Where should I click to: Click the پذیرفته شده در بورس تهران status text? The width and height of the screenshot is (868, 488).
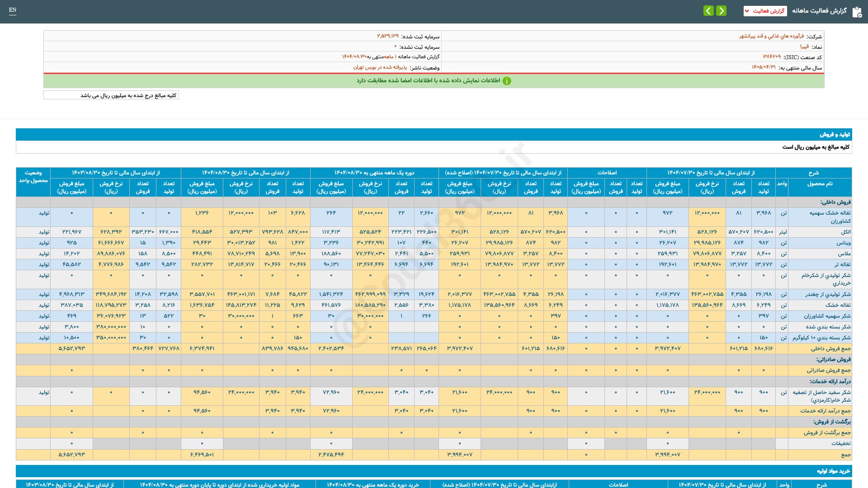pyautogui.click(x=380, y=67)
